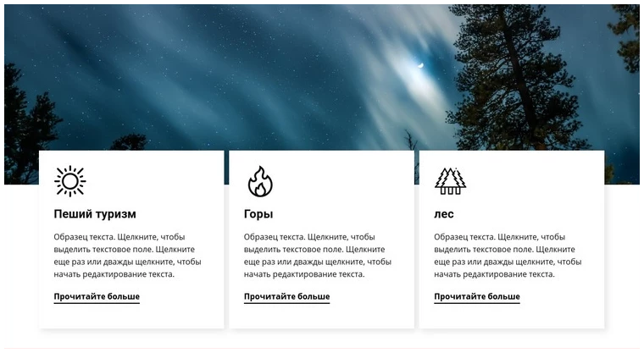The height and width of the screenshot is (353, 644).
Task: Click the flame icon above Горы
Action: click(260, 181)
